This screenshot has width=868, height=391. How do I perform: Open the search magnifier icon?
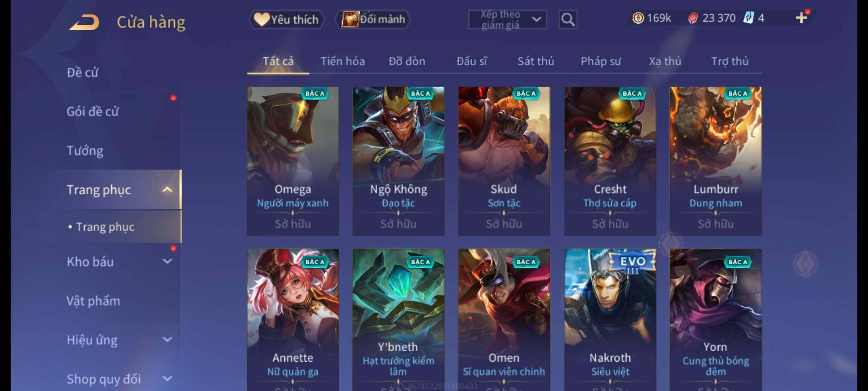click(x=567, y=20)
